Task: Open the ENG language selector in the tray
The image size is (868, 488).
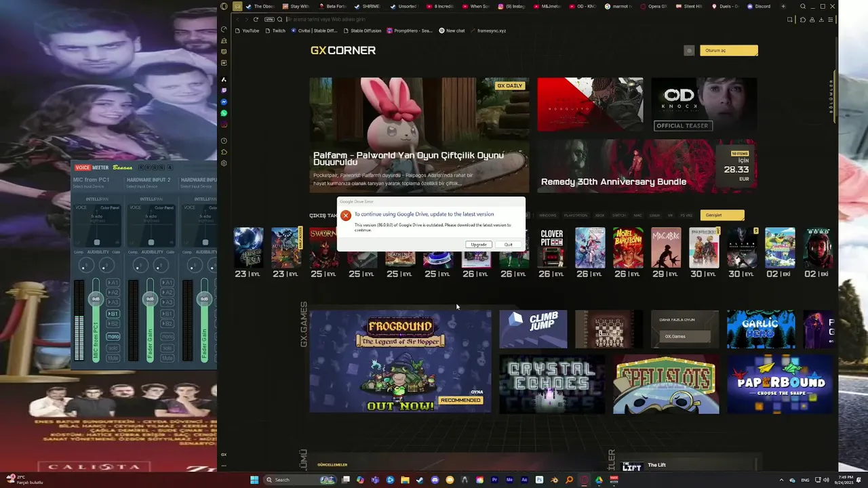Action: point(806,480)
